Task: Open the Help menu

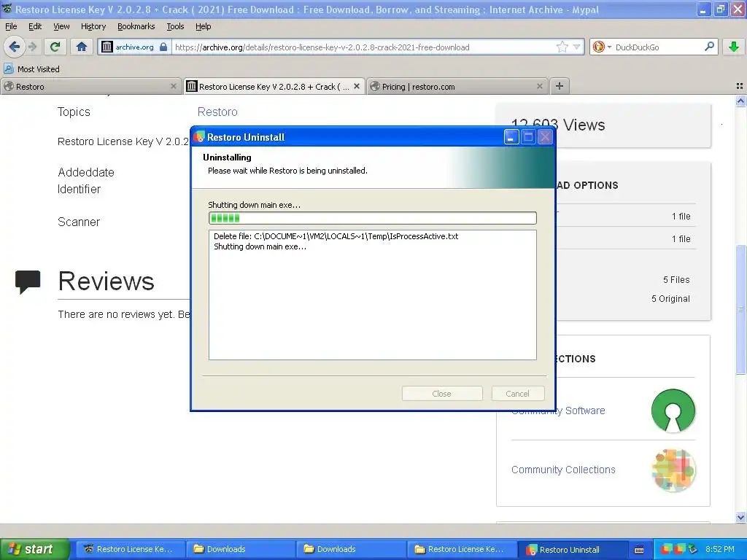Action: [x=203, y=26]
